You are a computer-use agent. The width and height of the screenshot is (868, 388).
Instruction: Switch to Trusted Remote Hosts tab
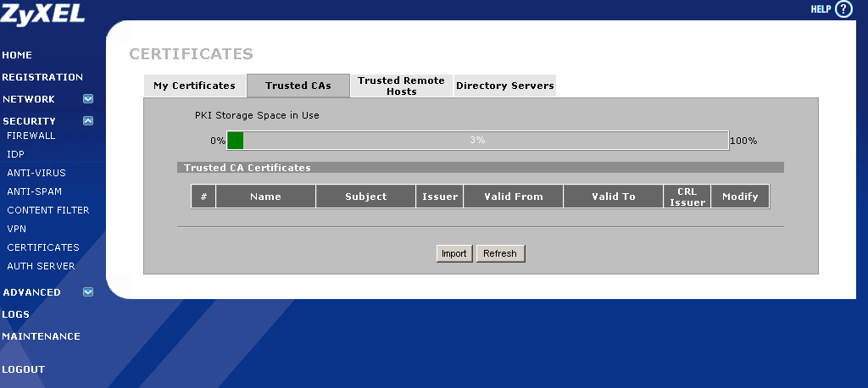click(x=401, y=86)
